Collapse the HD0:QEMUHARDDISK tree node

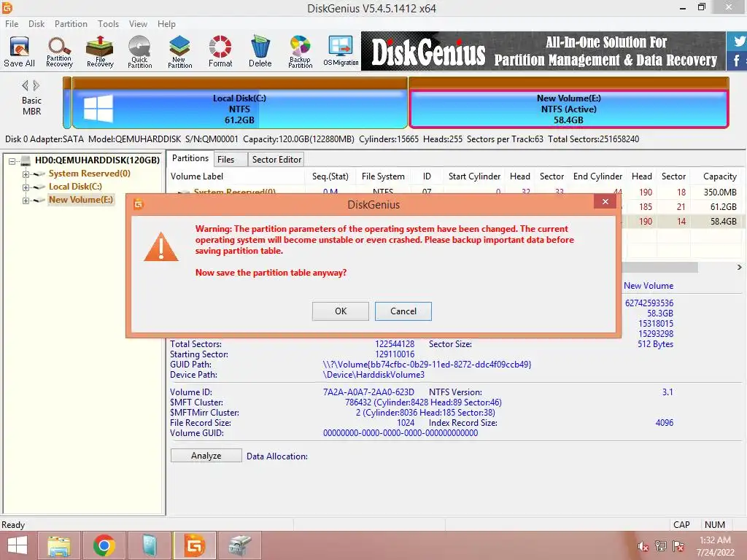coord(12,161)
